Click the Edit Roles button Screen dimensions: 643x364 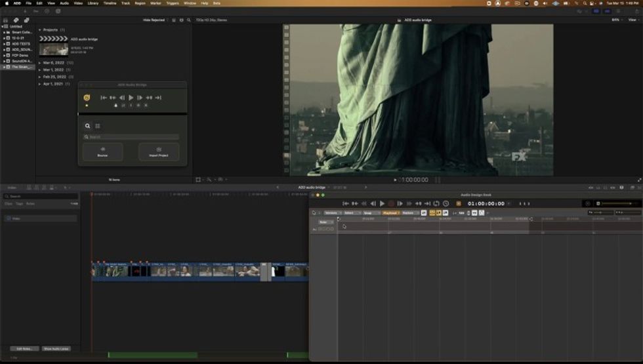coord(24,349)
